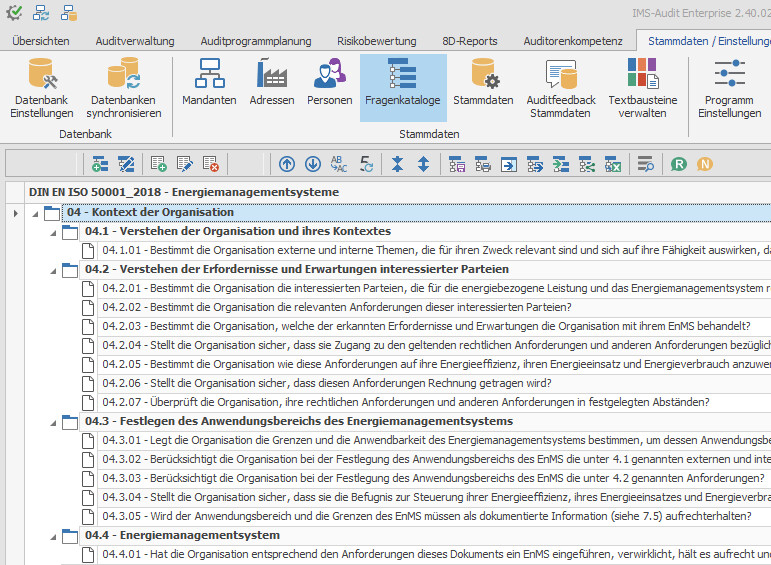Image resolution: width=771 pixels, height=565 pixels.
Task: Click the AB-AC replace text icon
Action: coord(339,164)
